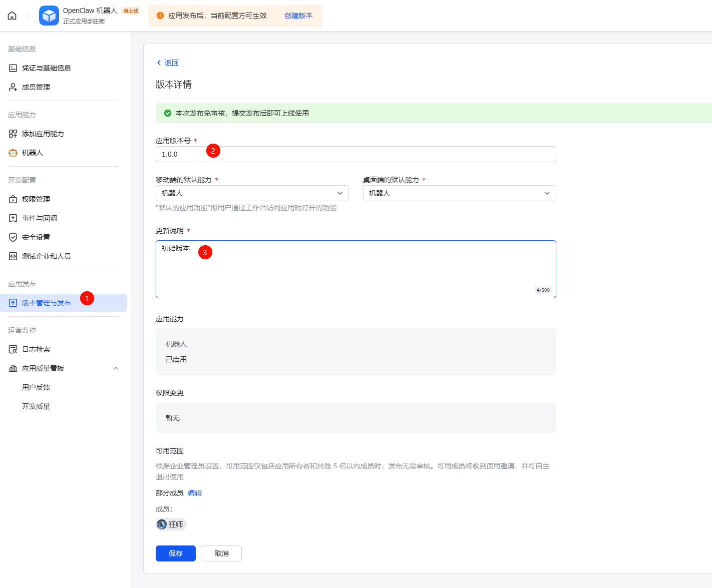Viewport: 712px width, 588px height.
Task: Click the member management person icon
Action: tap(13, 87)
